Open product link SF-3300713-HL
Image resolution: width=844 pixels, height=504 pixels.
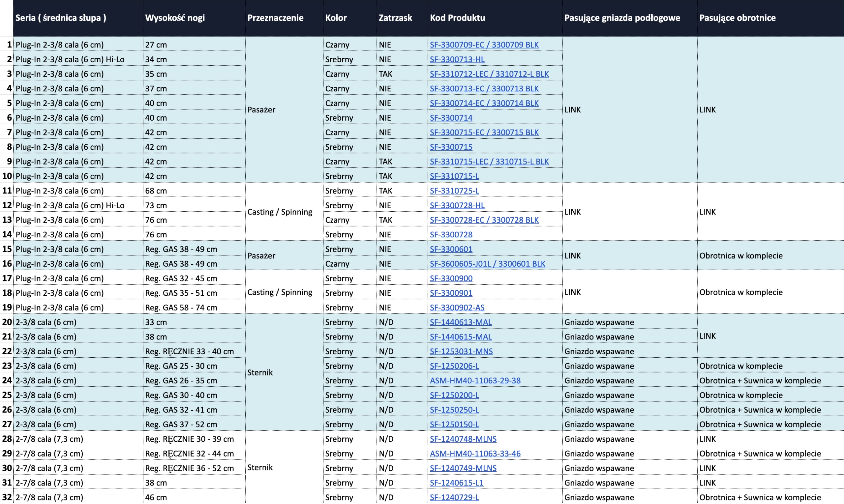(457, 59)
